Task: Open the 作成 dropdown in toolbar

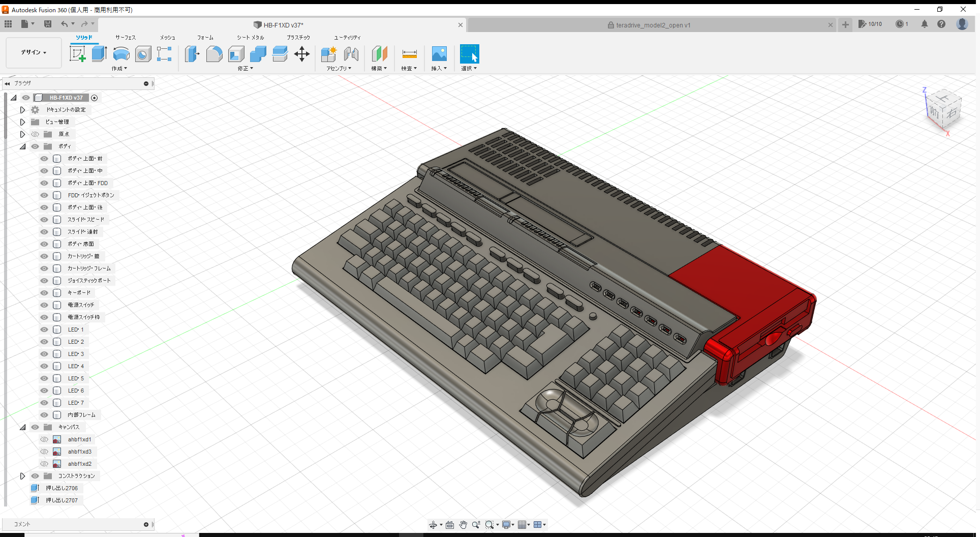Action: click(x=119, y=68)
